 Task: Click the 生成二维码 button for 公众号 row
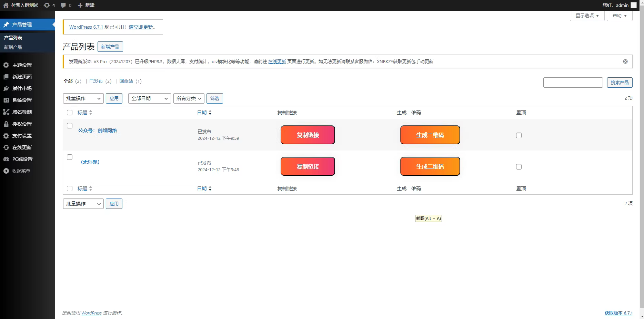[430, 135]
